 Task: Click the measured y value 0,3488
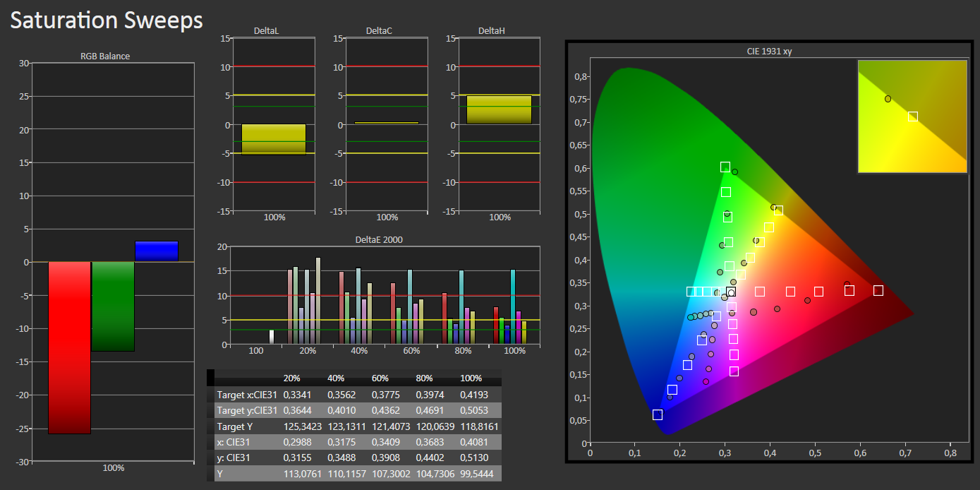pyautogui.click(x=341, y=458)
